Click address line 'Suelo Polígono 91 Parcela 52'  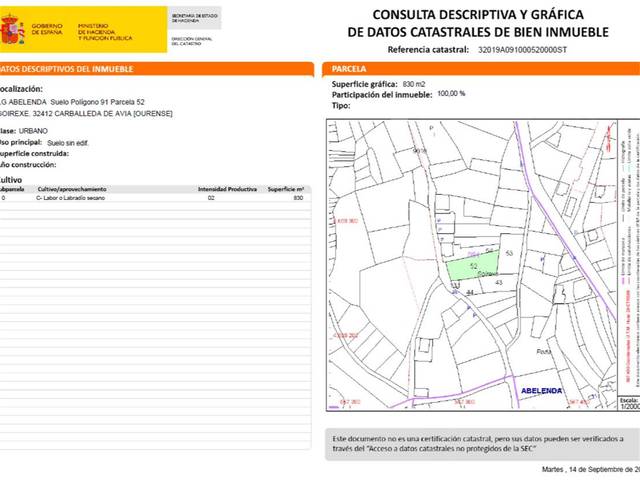pyautogui.click(x=98, y=102)
